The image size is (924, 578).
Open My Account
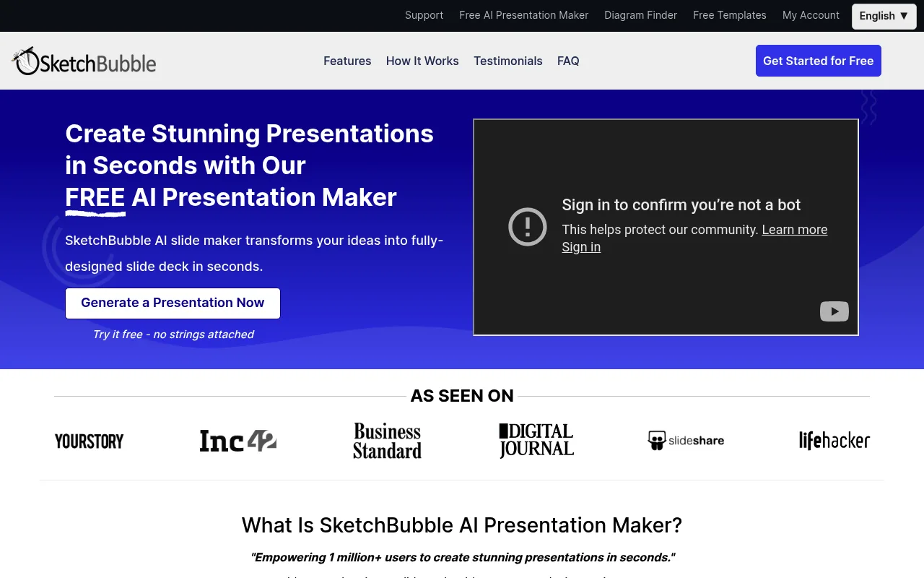(x=811, y=15)
